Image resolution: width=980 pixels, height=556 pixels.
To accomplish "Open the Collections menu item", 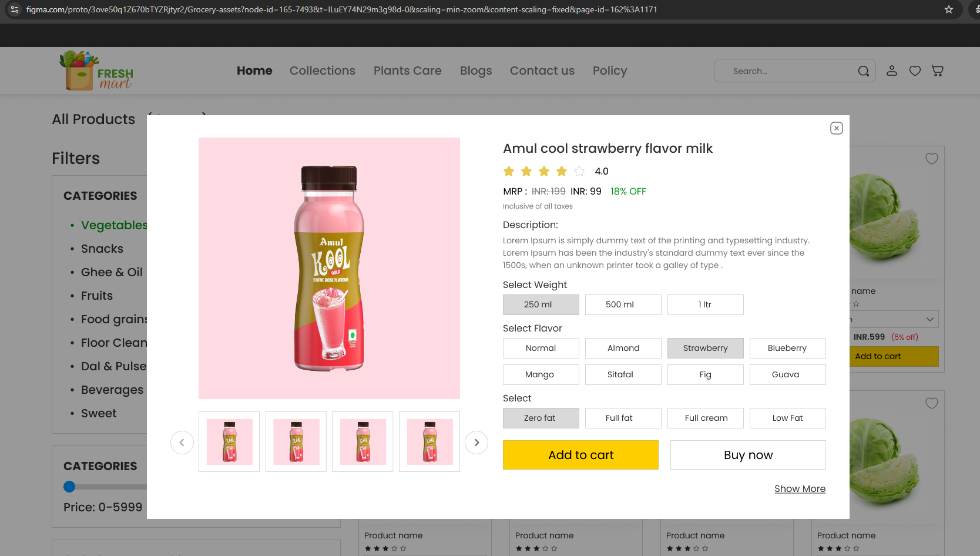I will [323, 71].
